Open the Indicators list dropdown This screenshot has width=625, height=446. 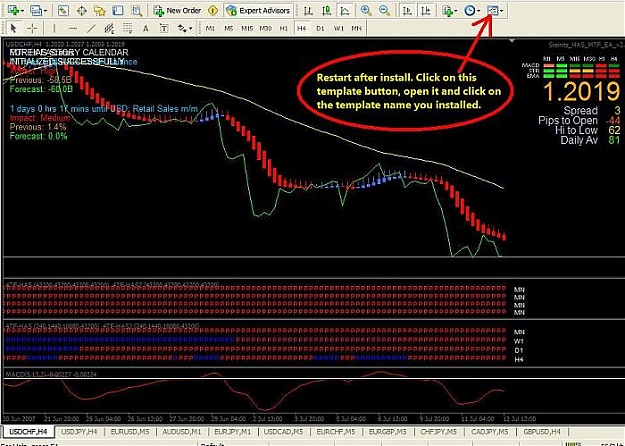click(x=450, y=11)
